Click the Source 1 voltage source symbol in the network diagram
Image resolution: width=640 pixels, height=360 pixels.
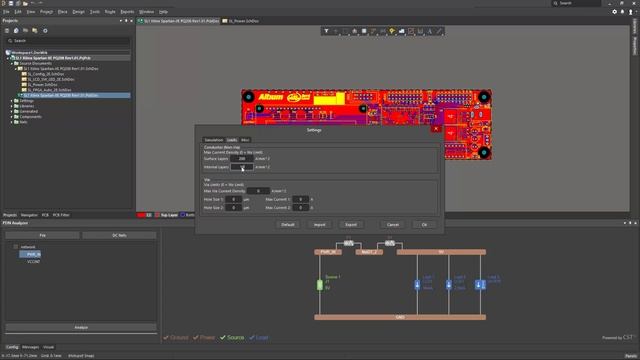[320, 284]
